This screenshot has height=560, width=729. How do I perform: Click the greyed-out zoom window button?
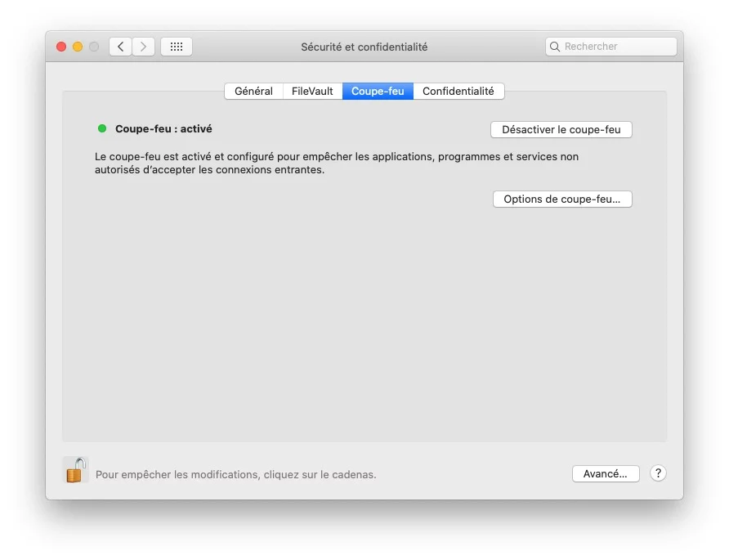(94, 47)
